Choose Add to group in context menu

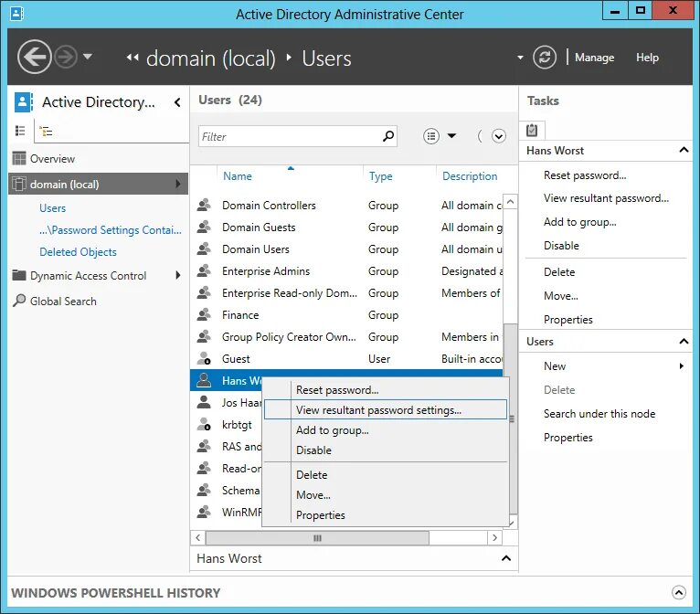click(386, 430)
